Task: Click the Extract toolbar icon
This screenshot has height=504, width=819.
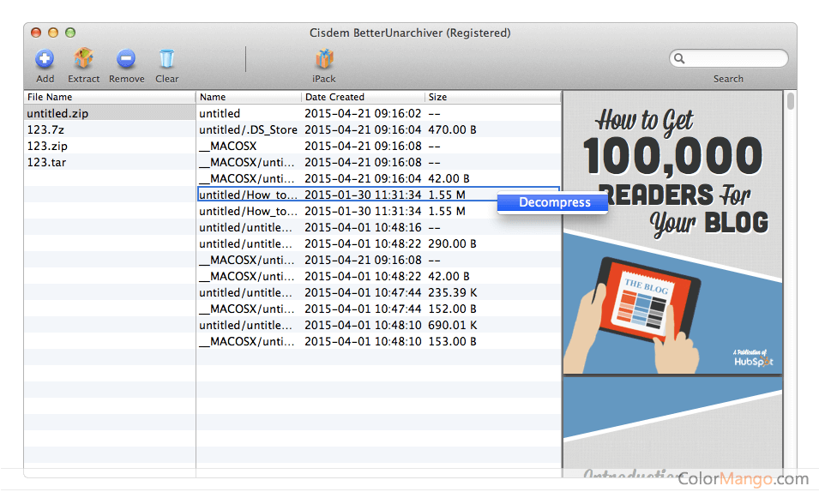Action: point(83,59)
